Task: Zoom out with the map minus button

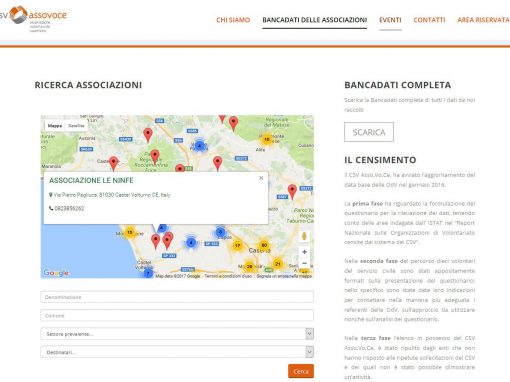Action: click(304, 263)
